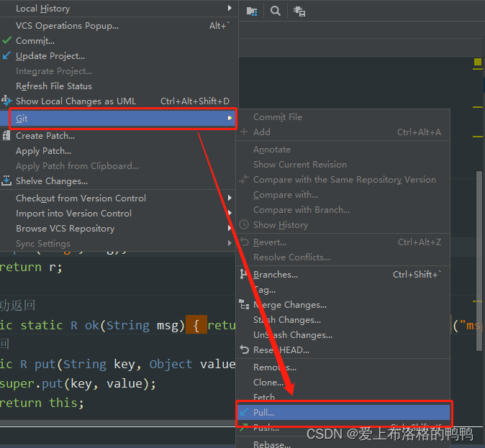Image resolution: width=485 pixels, height=448 pixels.
Task: Select Show Local Changes as UML
Action: [119, 101]
